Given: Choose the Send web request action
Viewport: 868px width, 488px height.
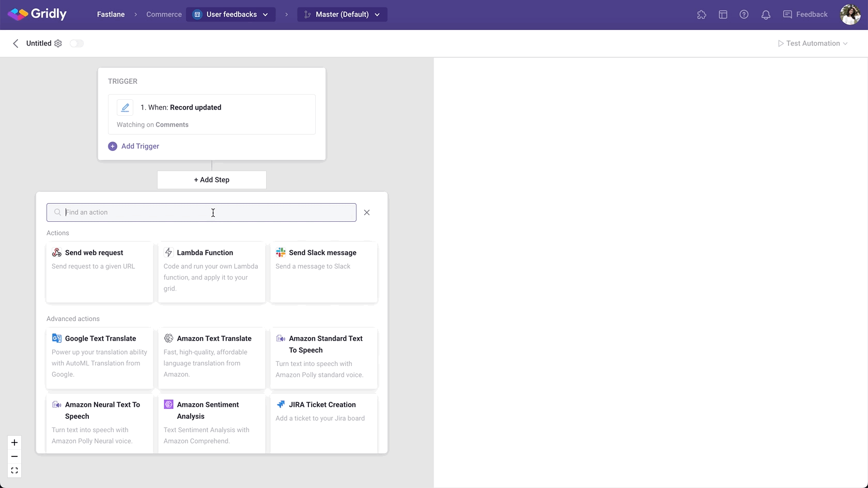Looking at the screenshot, I should click(100, 272).
